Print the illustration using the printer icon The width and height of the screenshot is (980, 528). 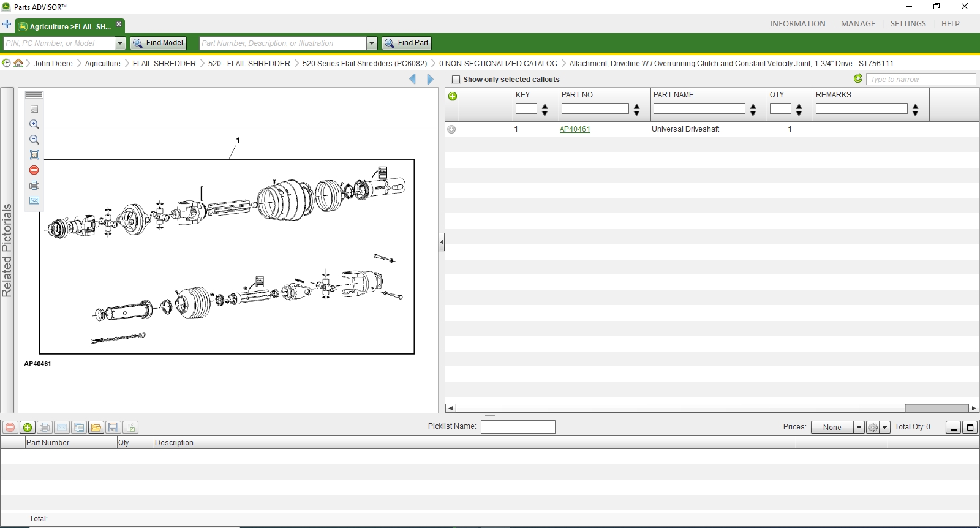(x=34, y=186)
